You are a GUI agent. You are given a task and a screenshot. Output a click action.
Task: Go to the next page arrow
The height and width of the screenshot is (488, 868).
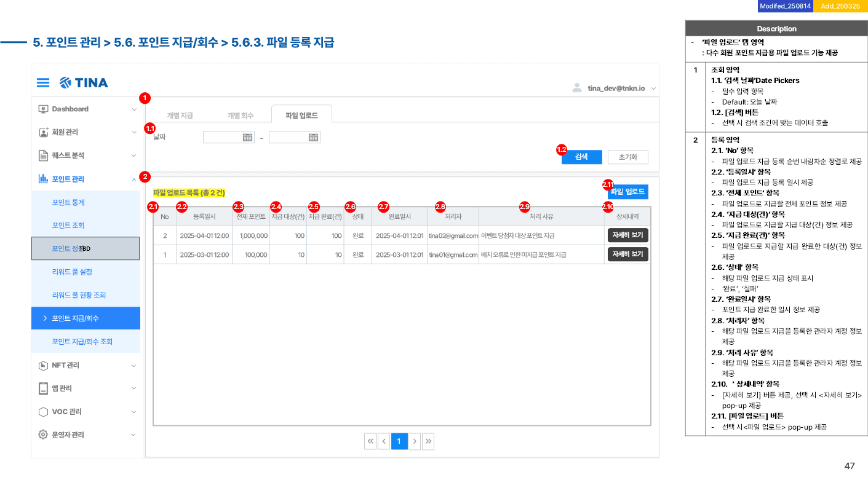coord(415,441)
